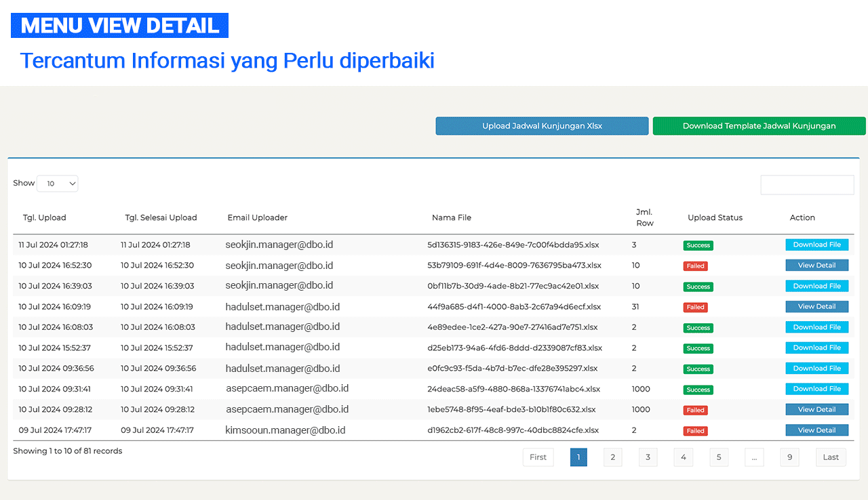Click the table search input field
Viewport: 868px width, 500px height.
pos(807,185)
